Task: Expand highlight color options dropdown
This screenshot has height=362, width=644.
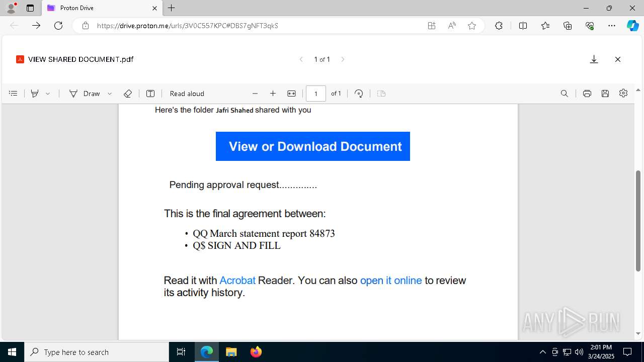Action: (x=48, y=94)
